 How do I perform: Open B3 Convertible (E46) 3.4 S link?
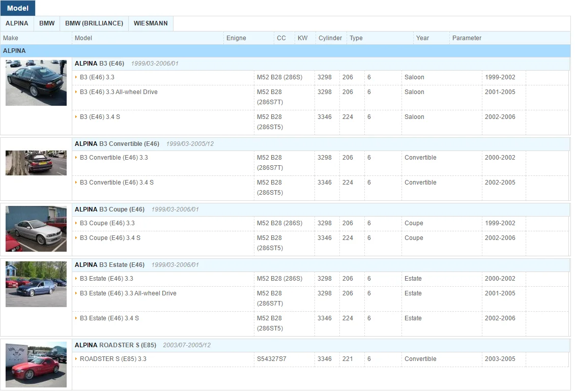pyautogui.click(x=117, y=183)
